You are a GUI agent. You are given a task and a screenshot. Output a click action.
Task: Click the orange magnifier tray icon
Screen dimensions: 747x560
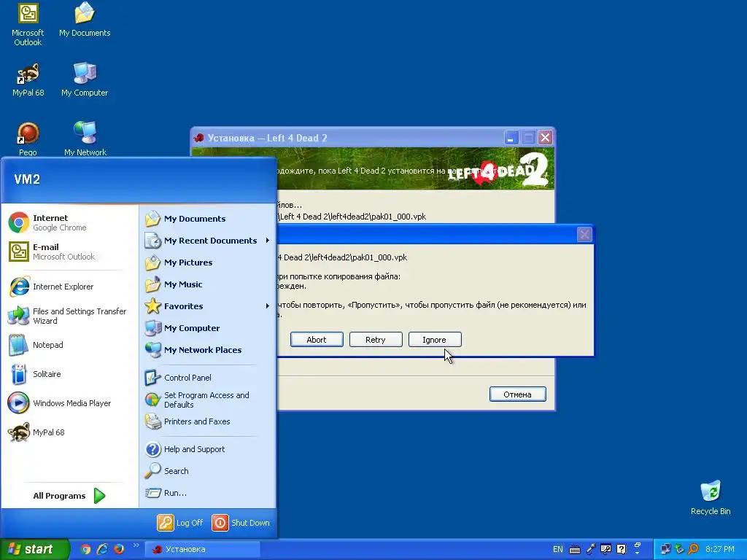(x=693, y=550)
